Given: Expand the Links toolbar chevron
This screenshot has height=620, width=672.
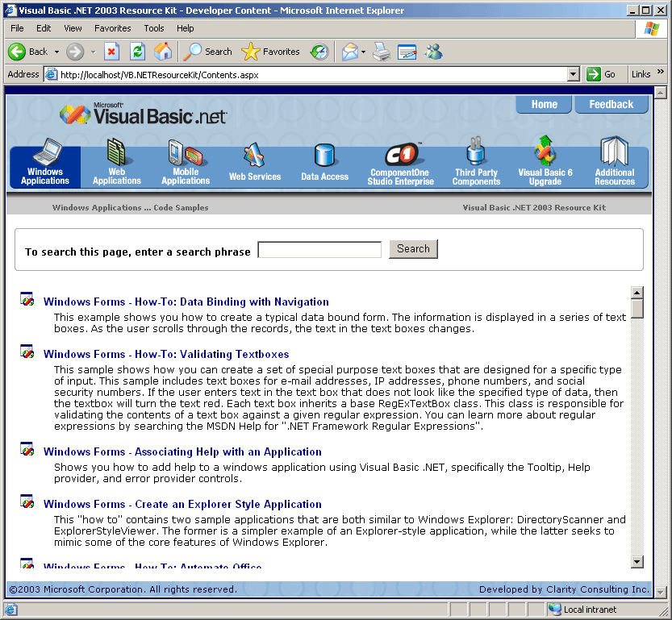Looking at the screenshot, I should [x=661, y=72].
